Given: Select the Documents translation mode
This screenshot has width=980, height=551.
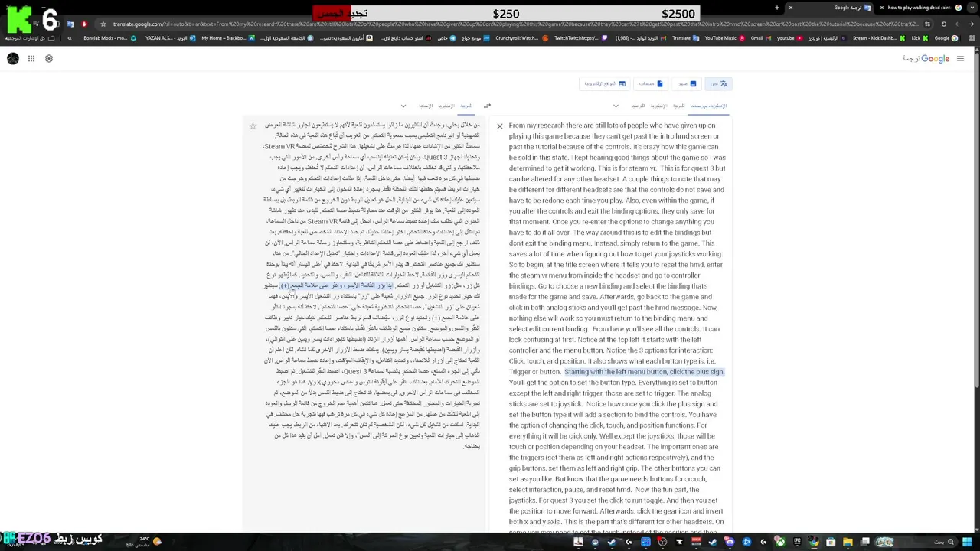Looking at the screenshot, I should tap(651, 83).
